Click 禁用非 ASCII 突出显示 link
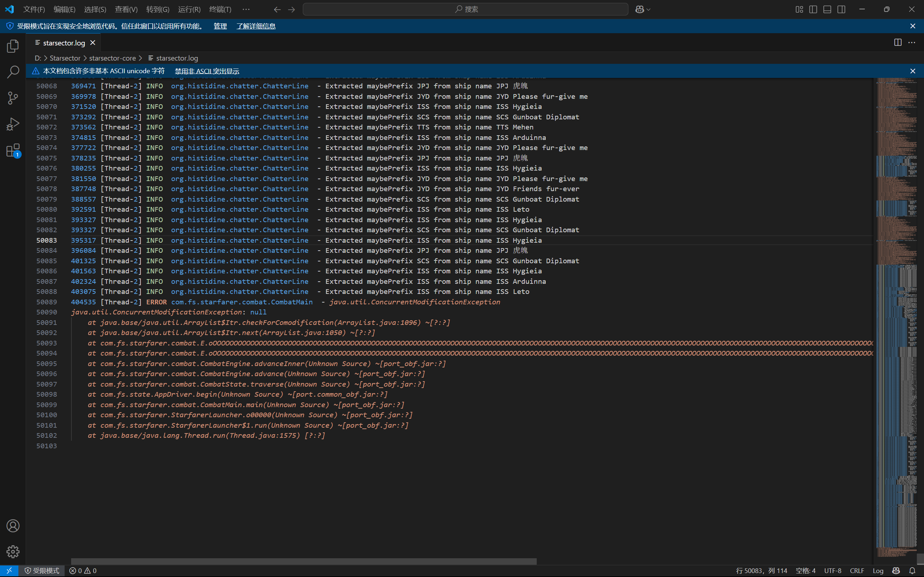Viewport: 924px width, 577px height. (x=207, y=71)
